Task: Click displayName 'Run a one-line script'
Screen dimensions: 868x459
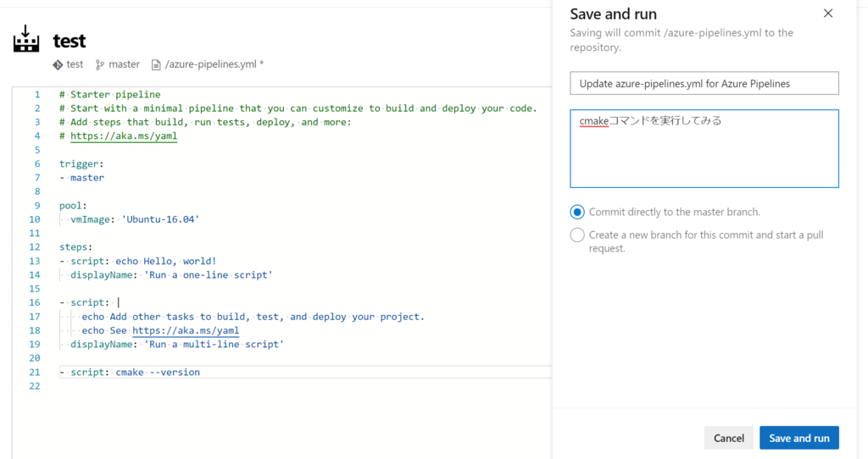Action: (x=171, y=275)
